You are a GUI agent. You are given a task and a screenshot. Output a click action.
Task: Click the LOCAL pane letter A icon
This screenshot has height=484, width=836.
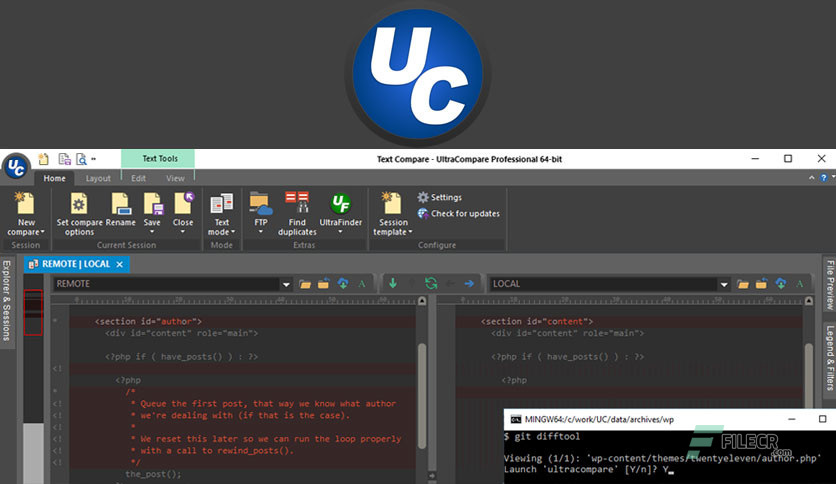[800, 284]
